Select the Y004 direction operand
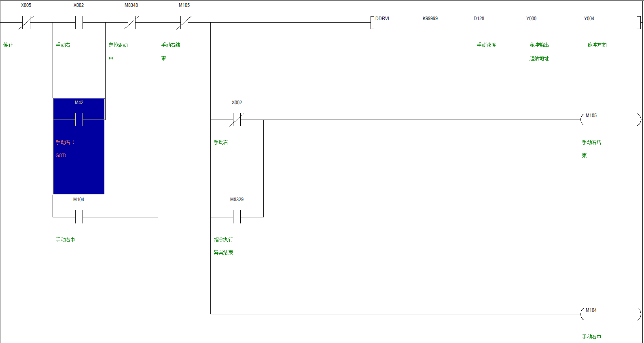 [x=589, y=19]
